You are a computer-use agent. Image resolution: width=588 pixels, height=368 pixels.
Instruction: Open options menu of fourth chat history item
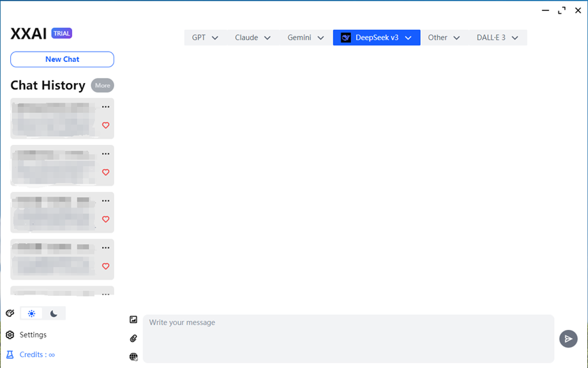pos(106,248)
